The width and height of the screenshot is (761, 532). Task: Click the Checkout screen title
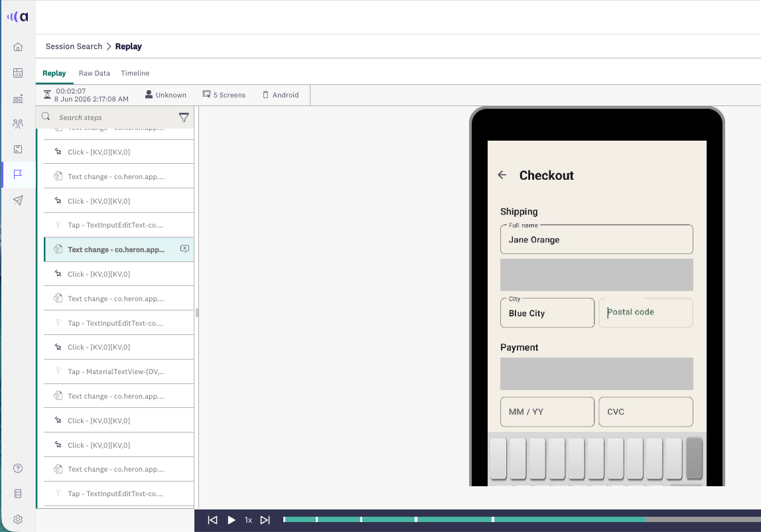click(547, 175)
